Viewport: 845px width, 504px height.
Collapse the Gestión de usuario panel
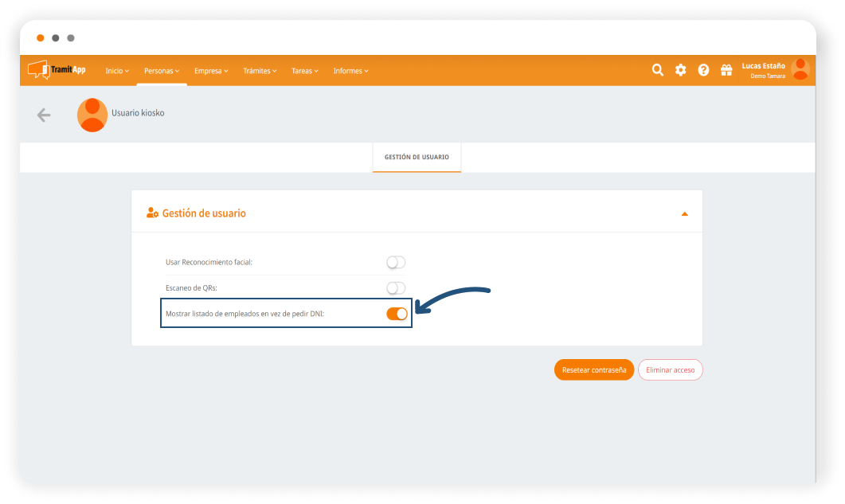(x=684, y=214)
